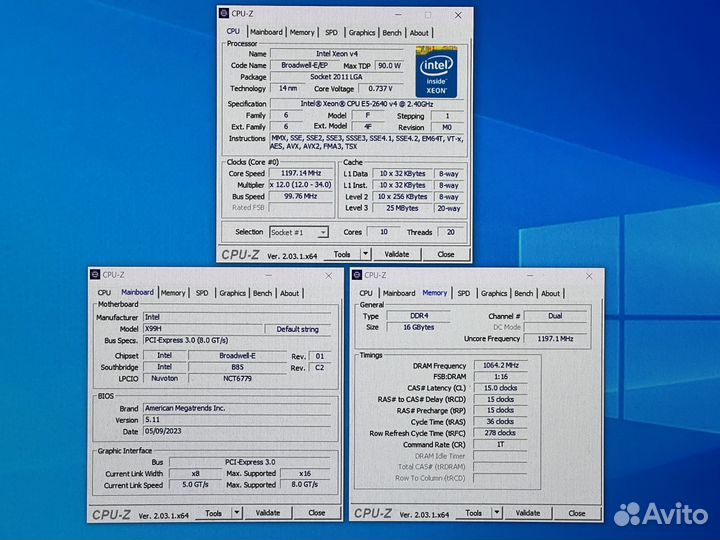Click BIOS brand 'American Megatrends Inc.'
This screenshot has height=540, width=720.
tap(237, 408)
